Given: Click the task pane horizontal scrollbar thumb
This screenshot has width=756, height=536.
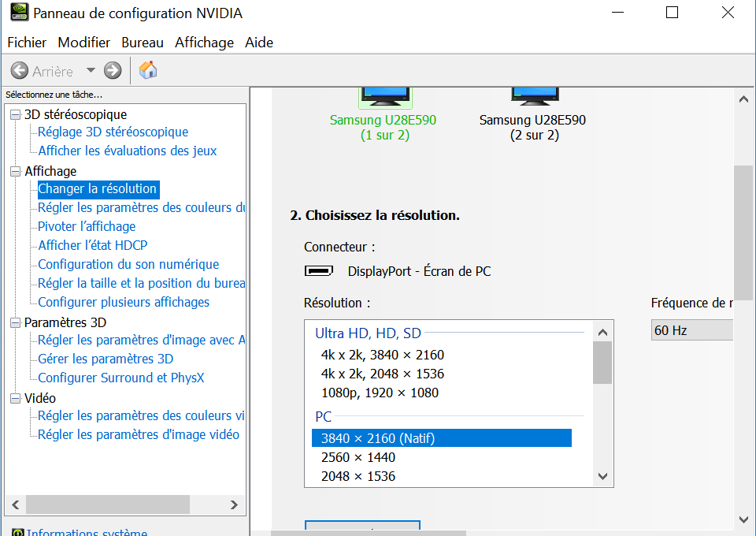Looking at the screenshot, I should pyautogui.click(x=108, y=504).
